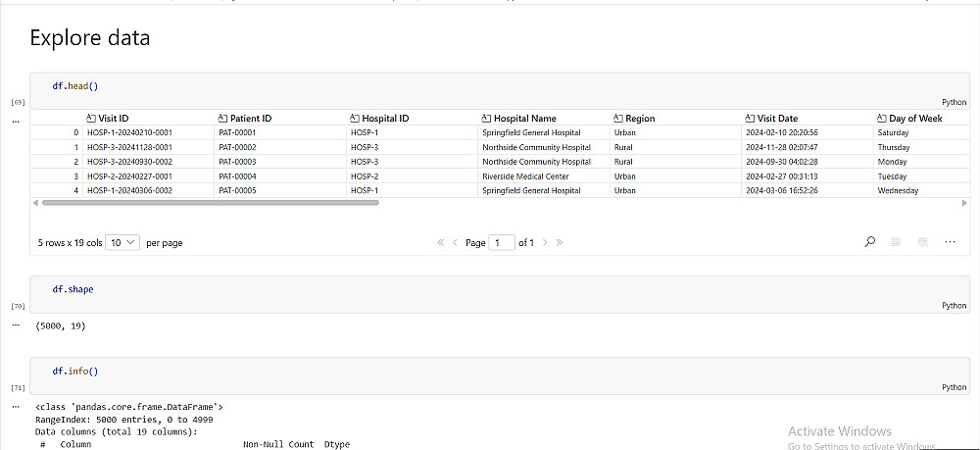Sort by the Hospital Name column header
Screen dimensions: 980x450
[x=524, y=119]
